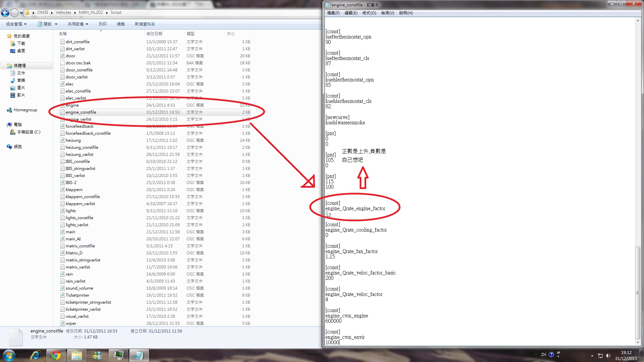Open the 檔案(F) menu in Notepad
Viewport: 644px width, 362px height.
click(333, 13)
